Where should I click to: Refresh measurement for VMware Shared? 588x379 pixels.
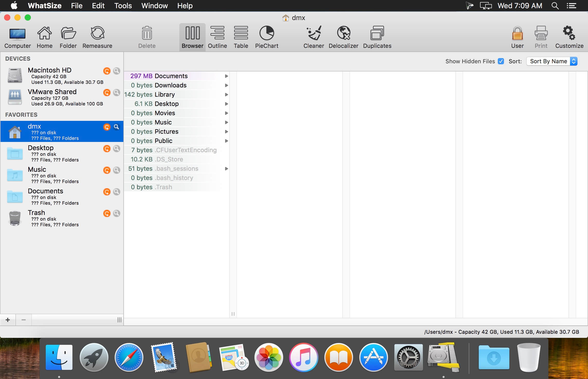[x=107, y=92]
